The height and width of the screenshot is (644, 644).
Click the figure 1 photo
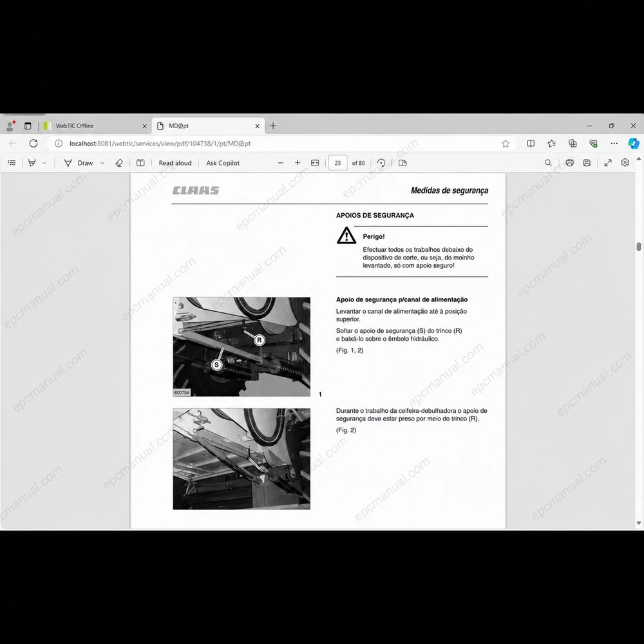241,346
